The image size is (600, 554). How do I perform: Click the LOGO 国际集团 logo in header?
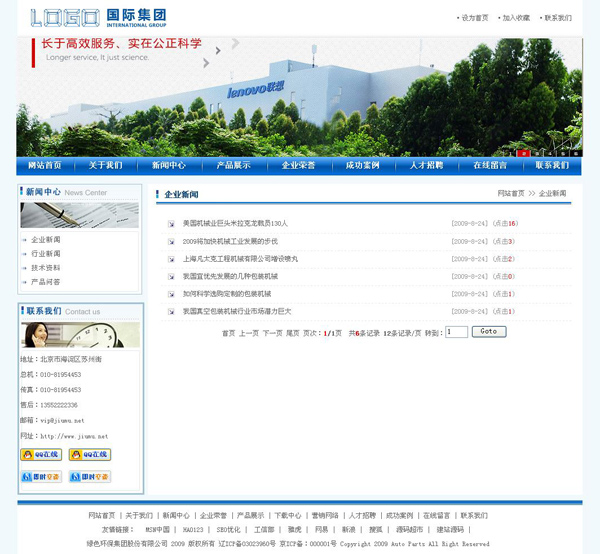[x=98, y=18]
